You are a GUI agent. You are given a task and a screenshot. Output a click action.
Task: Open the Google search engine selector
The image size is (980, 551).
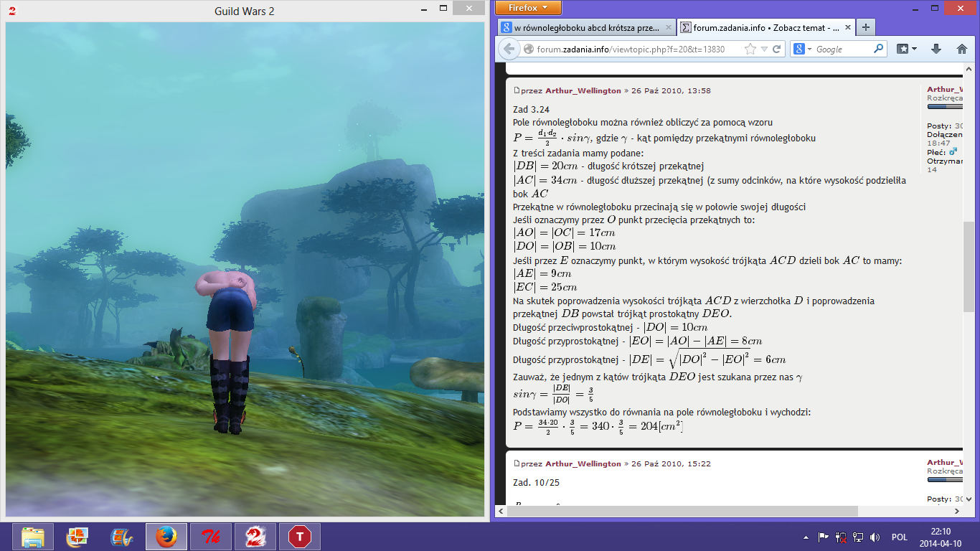(x=802, y=50)
